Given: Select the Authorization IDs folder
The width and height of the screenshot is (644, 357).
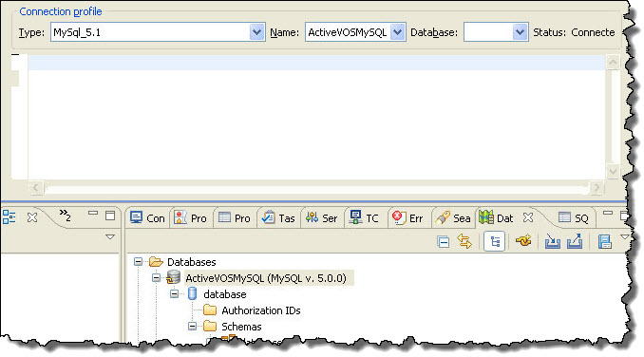Looking at the screenshot, I should click(x=261, y=310).
